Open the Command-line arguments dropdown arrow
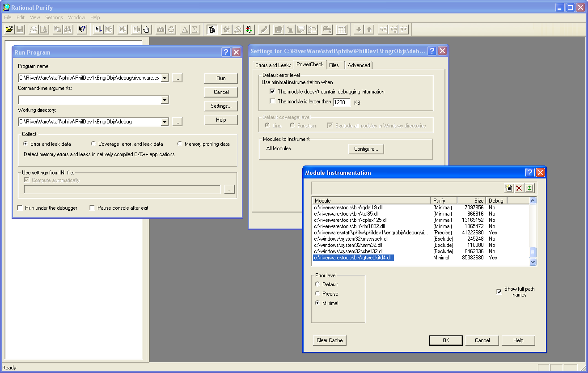 (165, 100)
